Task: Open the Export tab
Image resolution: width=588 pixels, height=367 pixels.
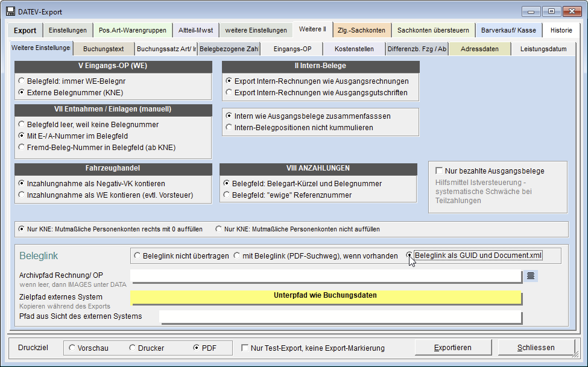Action: pyautogui.click(x=25, y=30)
